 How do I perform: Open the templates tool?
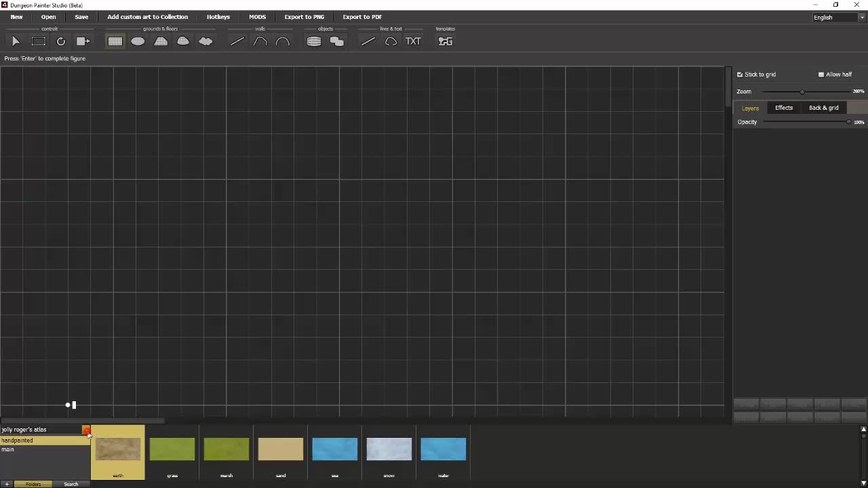click(445, 41)
